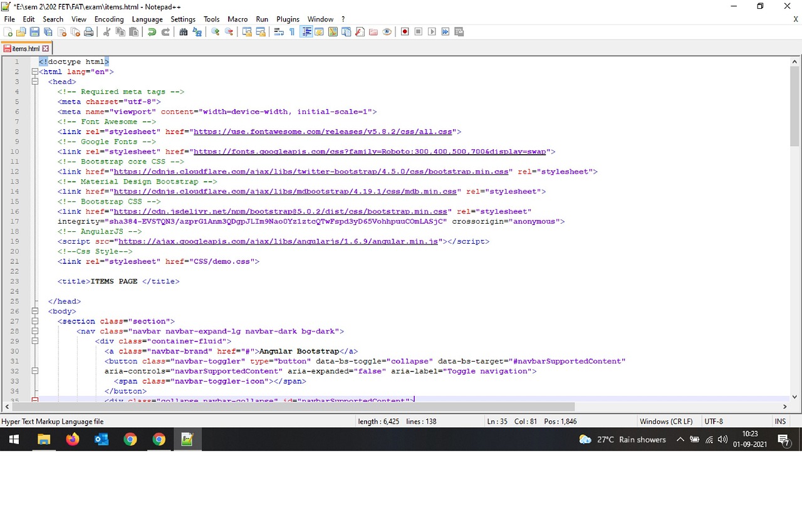Collapse the body block at line 26
This screenshot has height=532, width=802.
pos(35,311)
